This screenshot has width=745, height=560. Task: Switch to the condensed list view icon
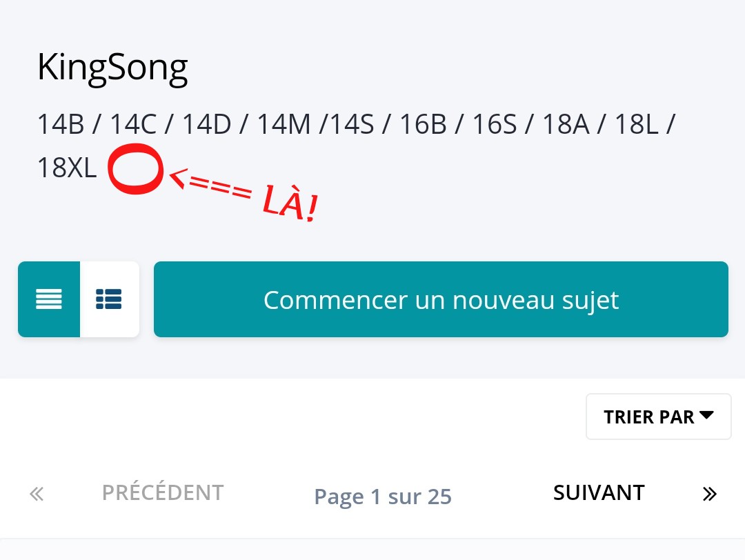(49, 299)
